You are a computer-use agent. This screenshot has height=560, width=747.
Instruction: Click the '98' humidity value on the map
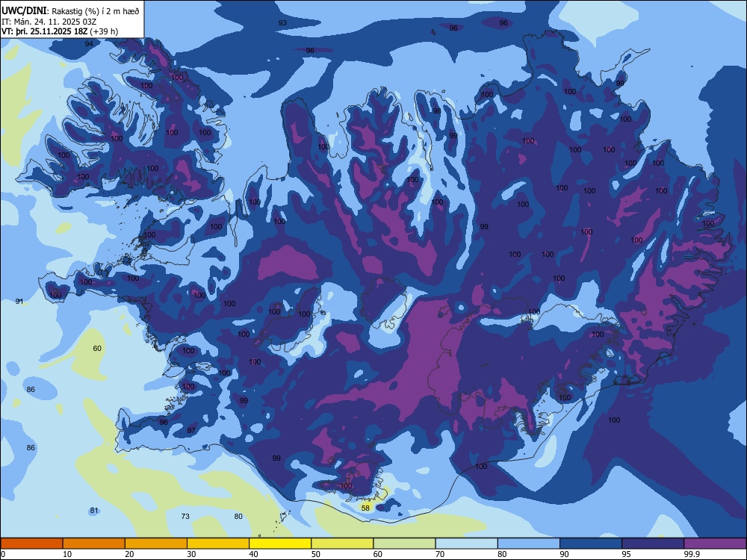point(437,111)
